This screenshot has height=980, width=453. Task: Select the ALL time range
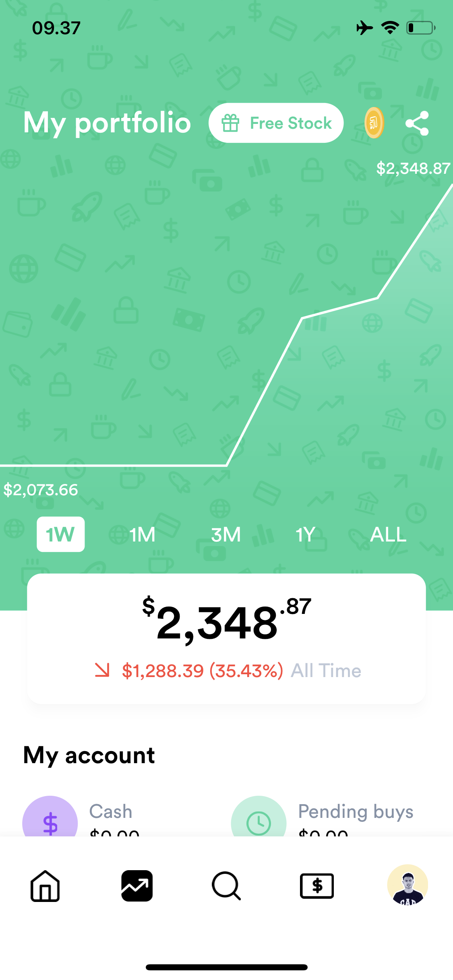pyautogui.click(x=388, y=535)
